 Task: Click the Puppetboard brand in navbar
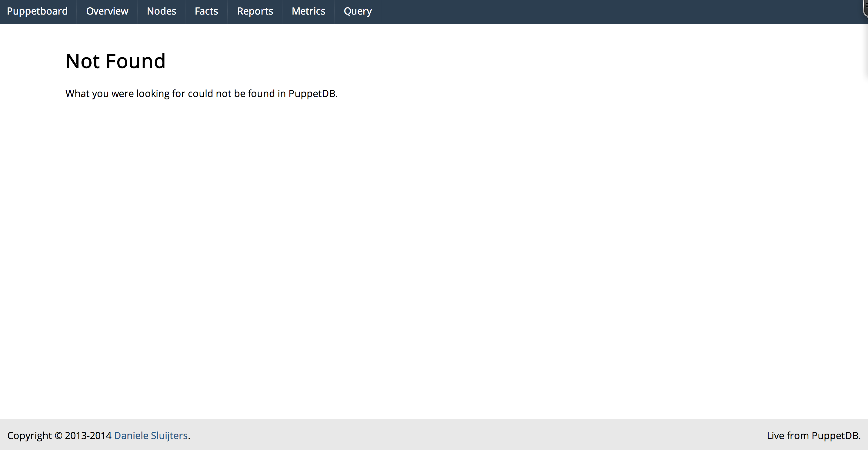click(37, 11)
